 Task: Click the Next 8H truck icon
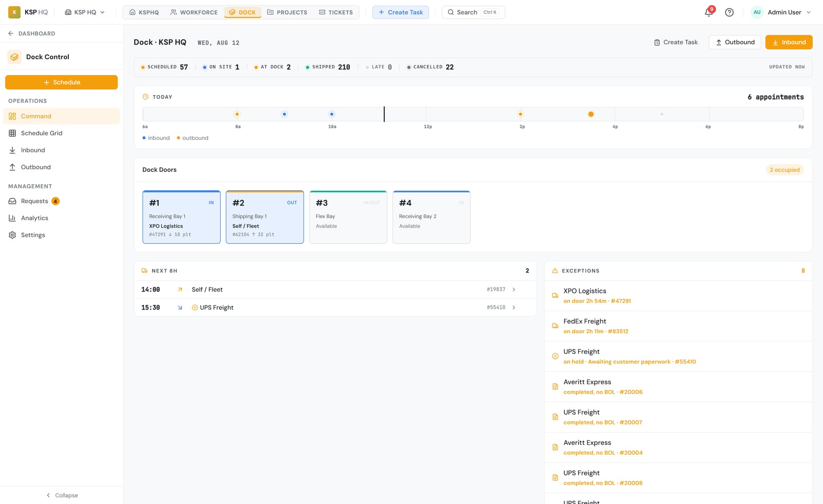tap(145, 271)
